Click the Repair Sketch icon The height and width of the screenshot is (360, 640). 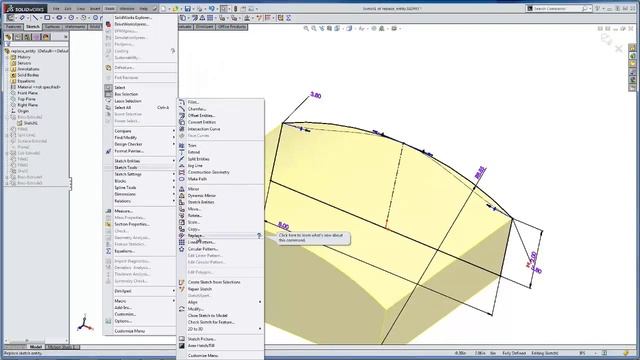click(x=182, y=289)
